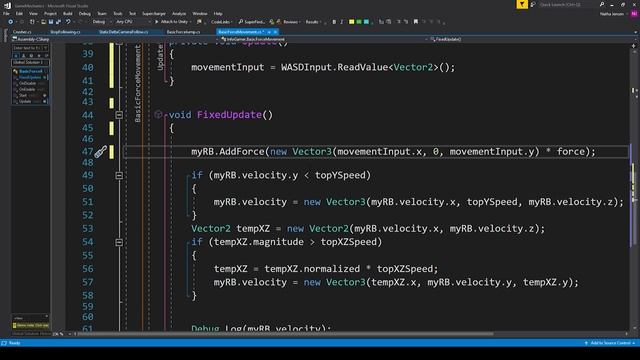Switch to the StaticDeltaCameraFollow.cs tab
The image size is (640, 360).
tap(124, 32)
